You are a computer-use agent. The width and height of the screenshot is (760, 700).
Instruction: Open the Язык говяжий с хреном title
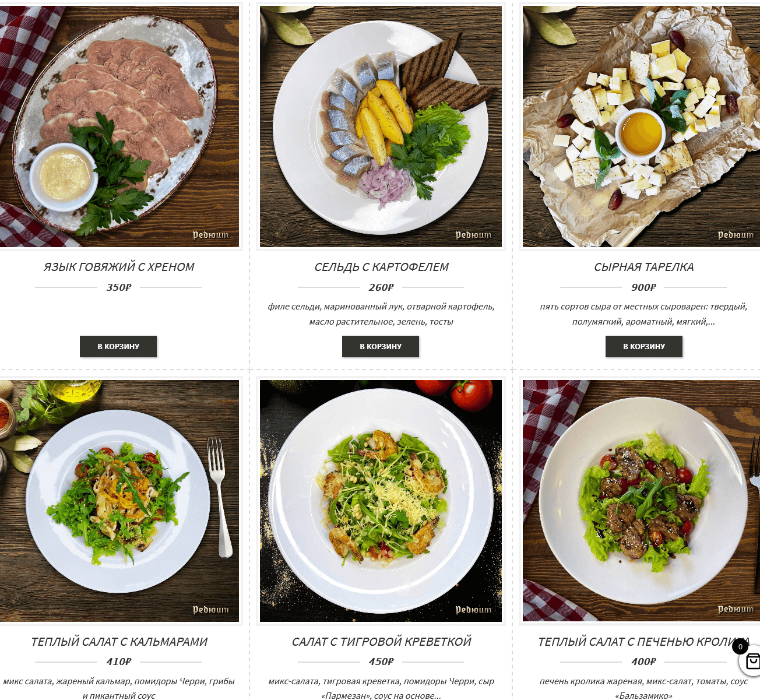(119, 267)
